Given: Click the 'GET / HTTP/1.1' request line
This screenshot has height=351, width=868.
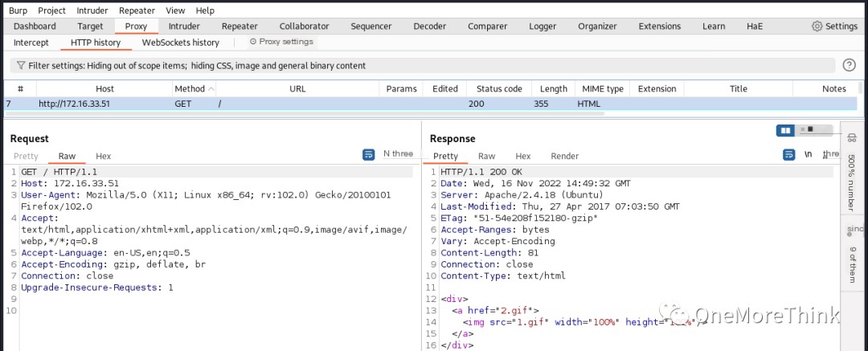Looking at the screenshot, I should point(59,172).
